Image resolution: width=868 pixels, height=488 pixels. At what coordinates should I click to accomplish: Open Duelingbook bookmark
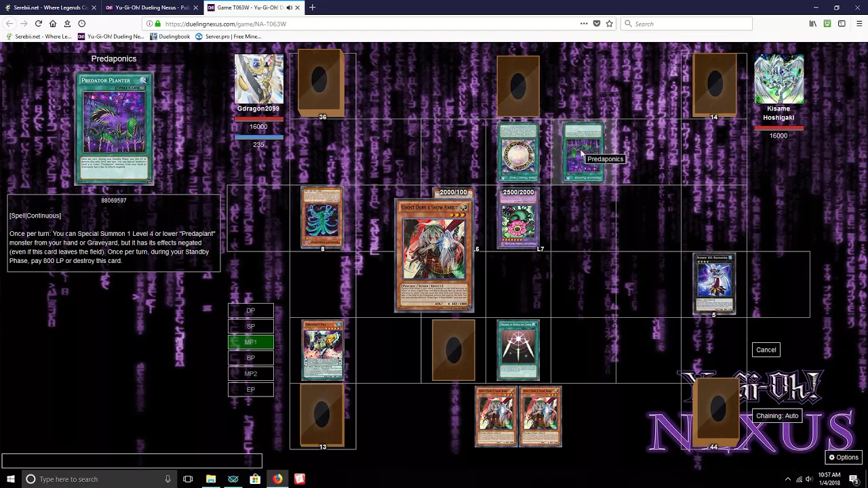pyautogui.click(x=170, y=37)
